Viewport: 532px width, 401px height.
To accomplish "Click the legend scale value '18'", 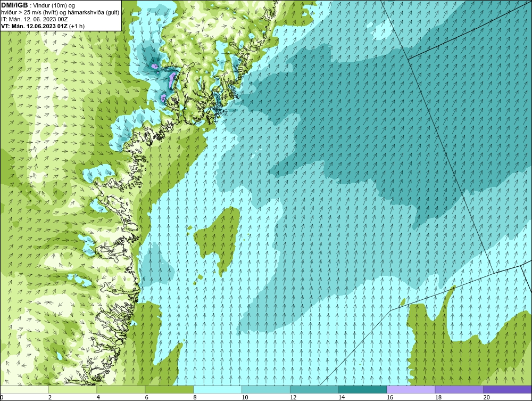I will 438,397.
